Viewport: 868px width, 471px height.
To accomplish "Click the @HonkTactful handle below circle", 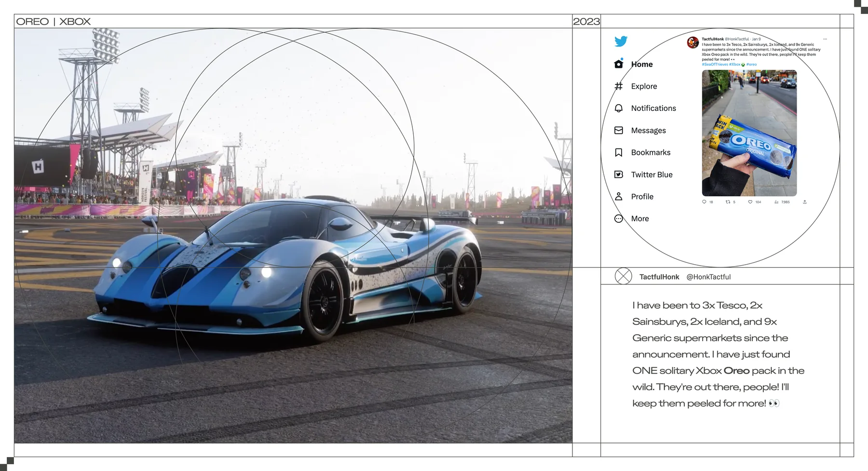I will pos(708,277).
